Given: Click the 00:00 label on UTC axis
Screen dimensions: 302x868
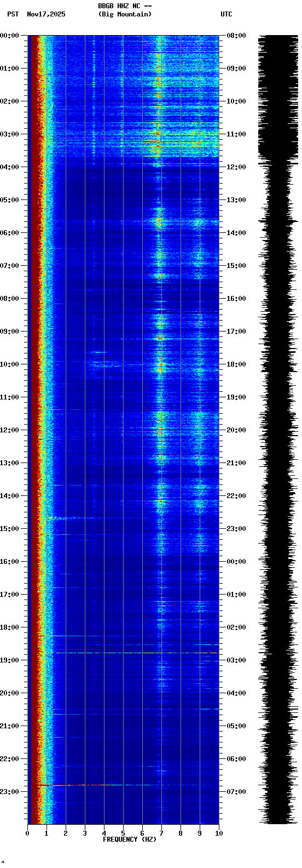Looking at the screenshot, I should (236, 562).
